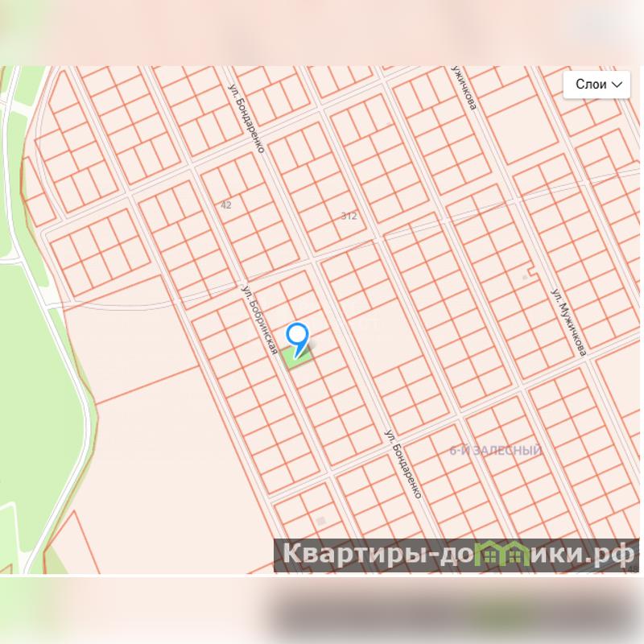
Task: Open the Слои layers dropdown
Action: pyautogui.click(x=597, y=85)
